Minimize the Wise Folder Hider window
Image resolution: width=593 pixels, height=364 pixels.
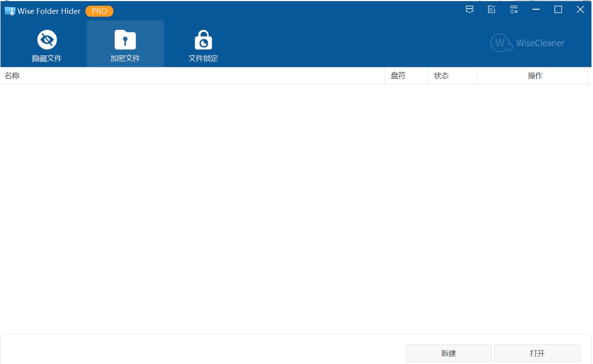coord(536,9)
